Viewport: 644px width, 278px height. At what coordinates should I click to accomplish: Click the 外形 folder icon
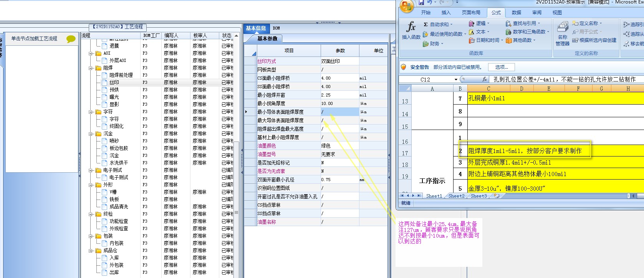tap(98, 185)
